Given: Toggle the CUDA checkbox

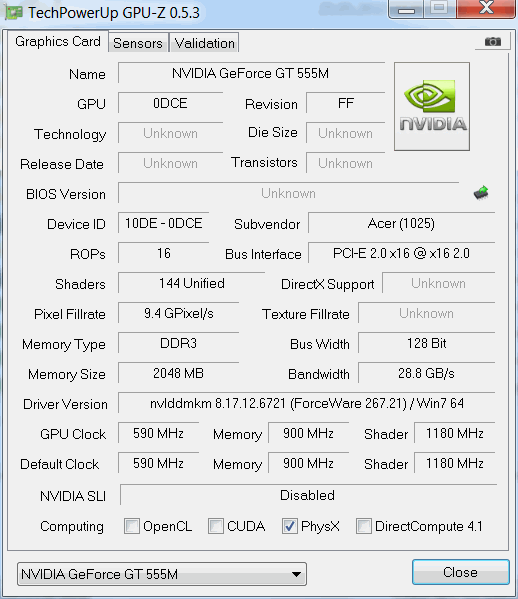Looking at the screenshot, I should coord(215,526).
